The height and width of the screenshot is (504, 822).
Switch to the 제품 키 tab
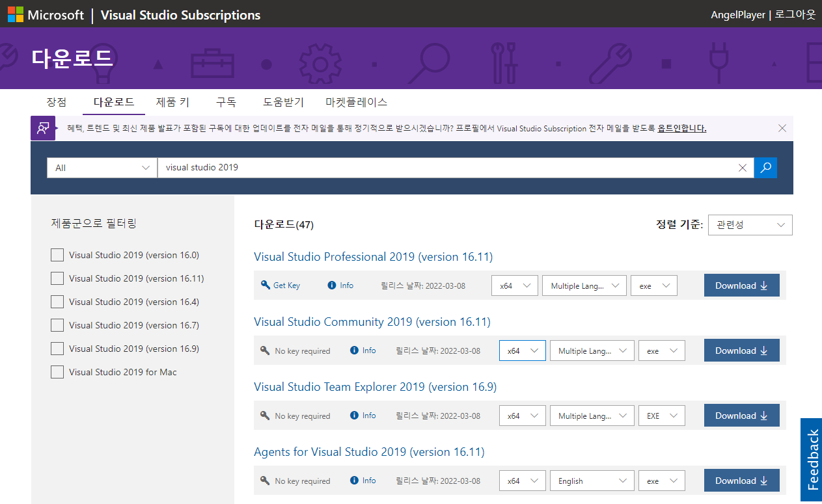(x=172, y=102)
